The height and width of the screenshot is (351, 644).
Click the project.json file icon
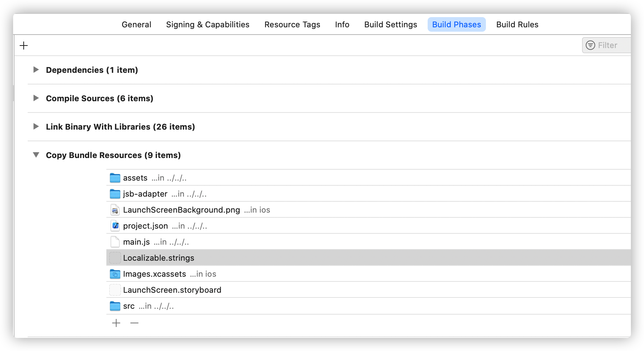tap(115, 226)
